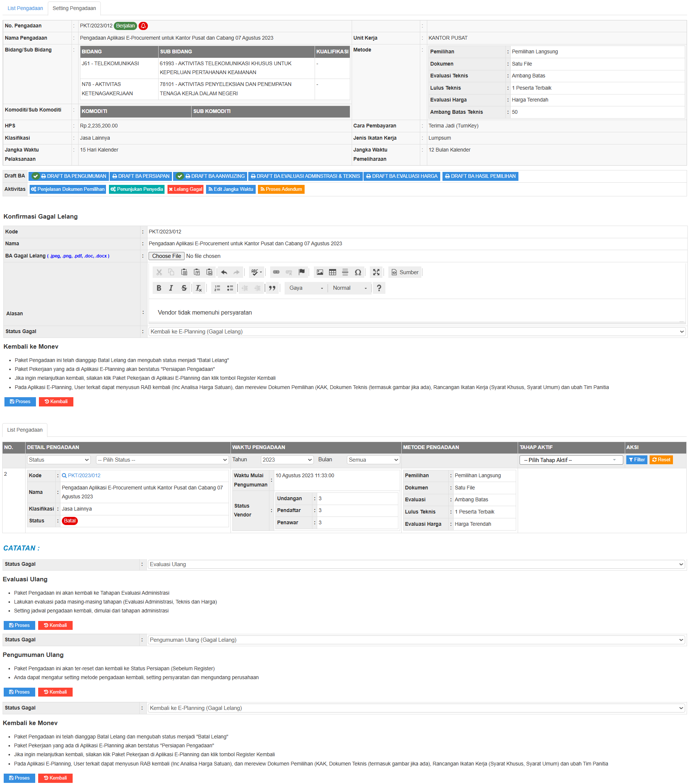Image resolution: width=690 pixels, height=784 pixels.
Task: Insert an image using the picture icon
Action: (320, 272)
